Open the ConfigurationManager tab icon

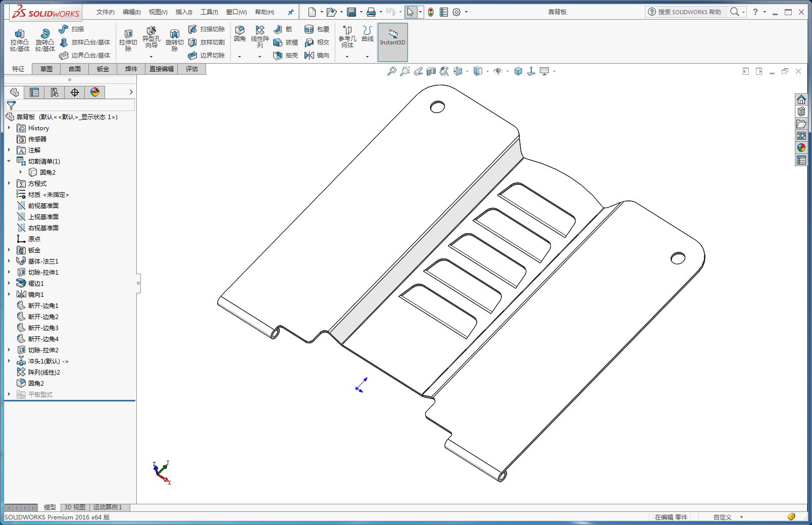tap(55, 92)
